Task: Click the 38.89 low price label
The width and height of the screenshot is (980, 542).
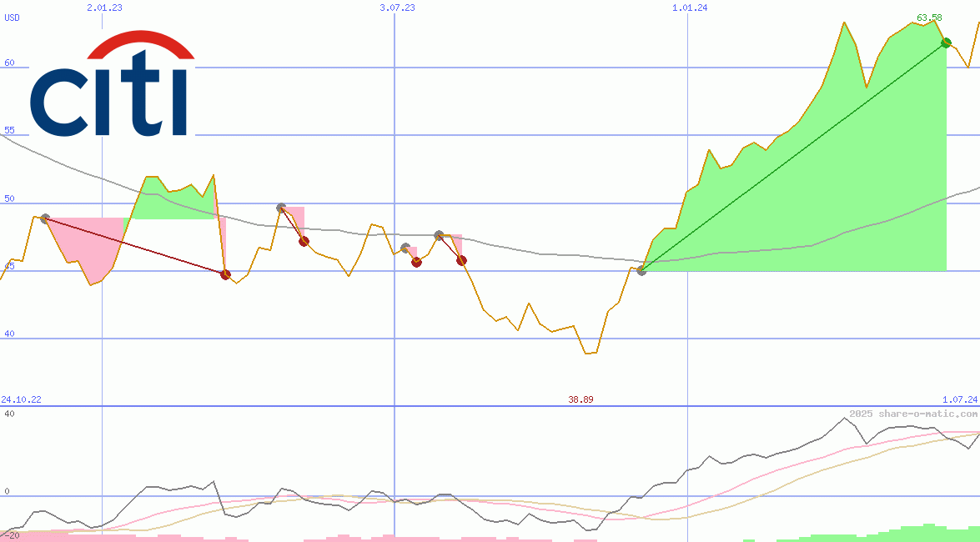Action: [x=580, y=399]
